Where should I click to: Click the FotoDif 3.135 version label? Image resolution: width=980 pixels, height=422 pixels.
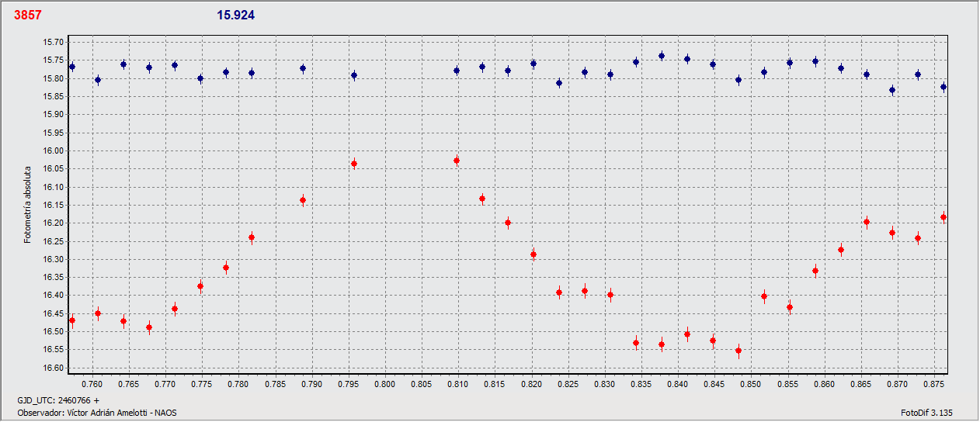click(x=928, y=413)
